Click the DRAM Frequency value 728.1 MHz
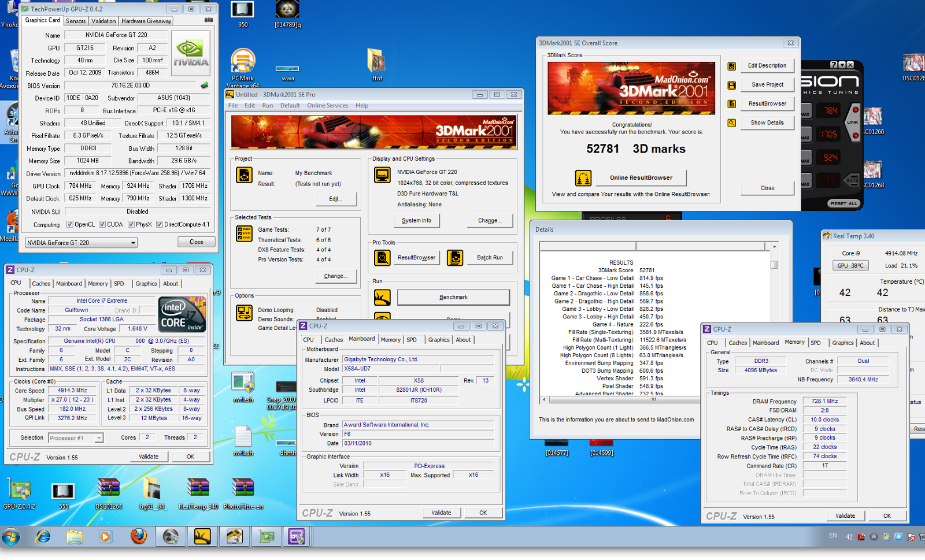This screenshot has width=925, height=560. (x=824, y=401)
